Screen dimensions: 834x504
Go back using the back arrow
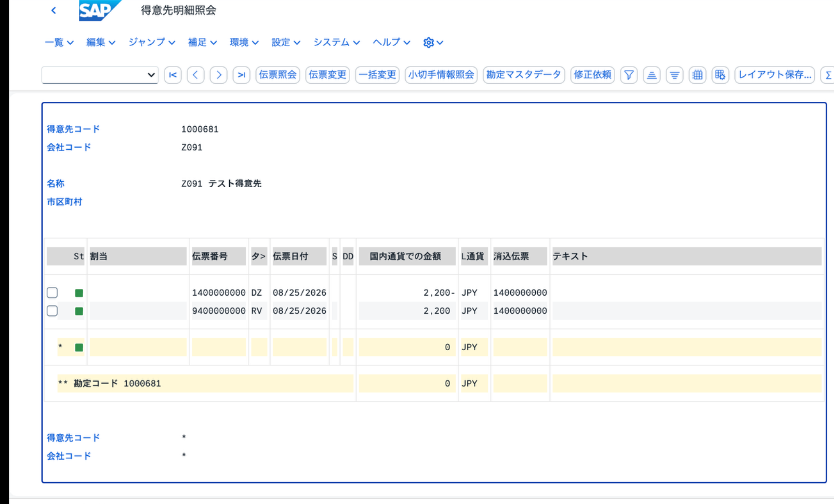(x=54, y=10)
